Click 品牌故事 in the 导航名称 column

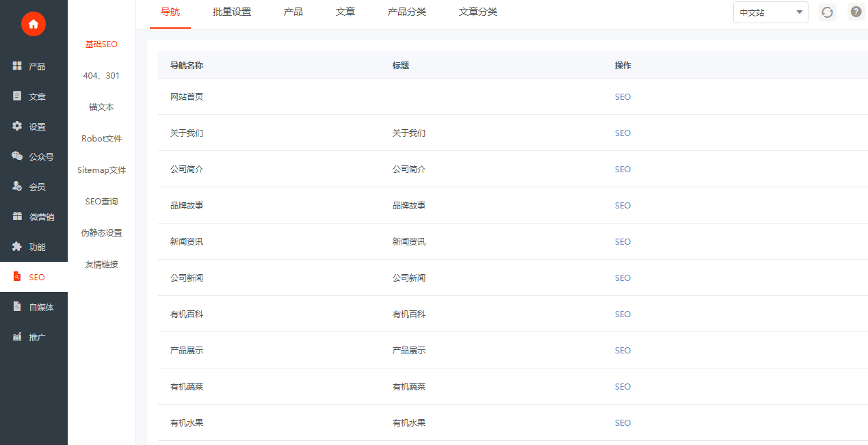coord(187,205)
